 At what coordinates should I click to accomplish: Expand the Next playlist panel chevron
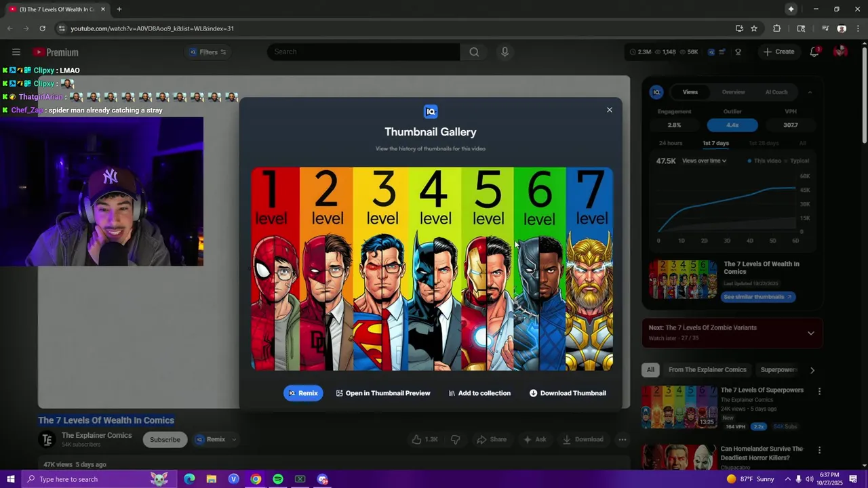click(x=810, y=333)
